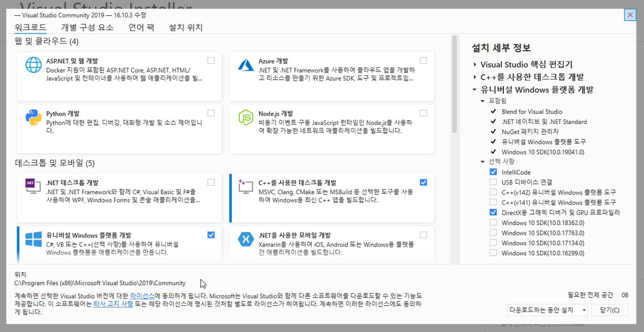Viewport: 644px width, 332px height.
Task: Enable the .NET 데스크톱 개발 workload checkbox
Action: click(211, 182)
